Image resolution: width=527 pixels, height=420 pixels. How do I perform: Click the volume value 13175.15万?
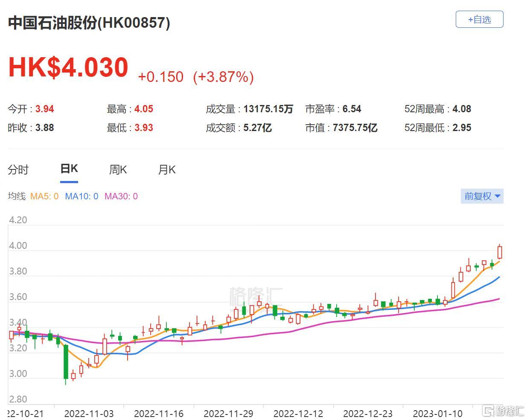(268, 109)
